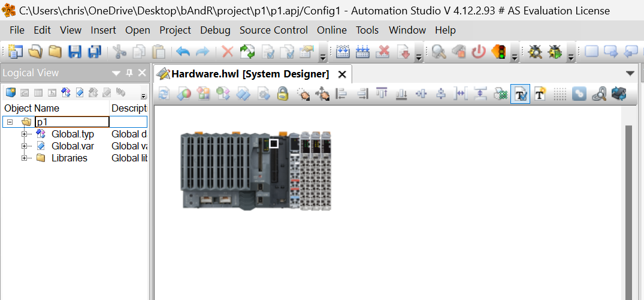
Task: Click the Transfer document with red arrow
Action: (403, 52)
